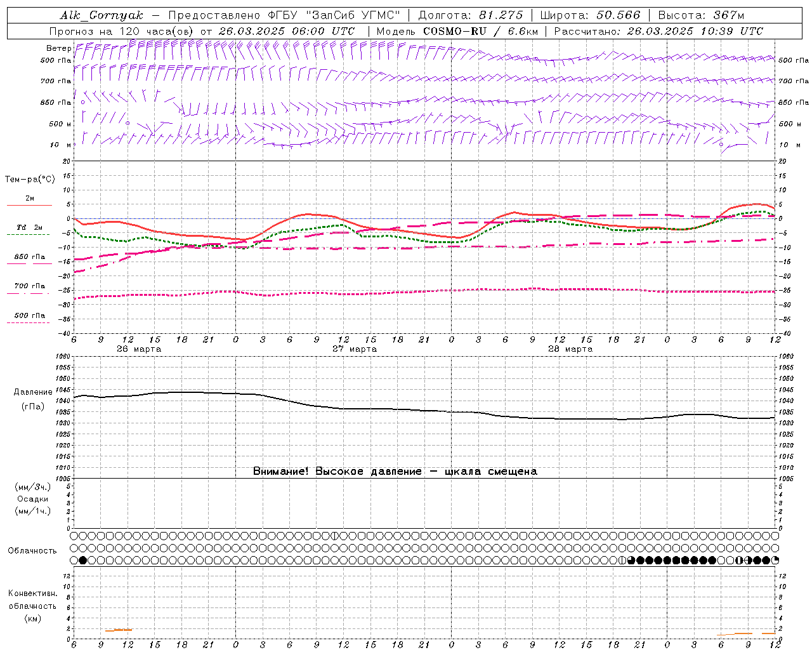Click the '500 м' wind level label on left

(60, 124)
